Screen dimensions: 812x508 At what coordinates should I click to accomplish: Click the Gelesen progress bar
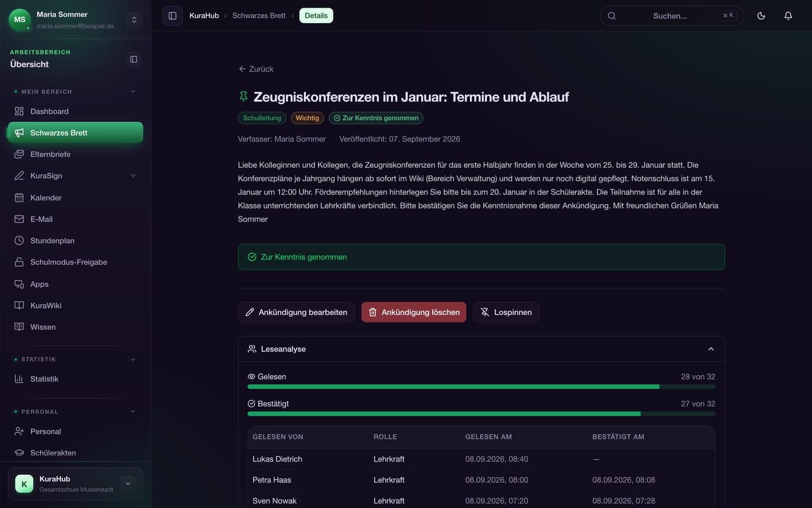pos(481,387)
